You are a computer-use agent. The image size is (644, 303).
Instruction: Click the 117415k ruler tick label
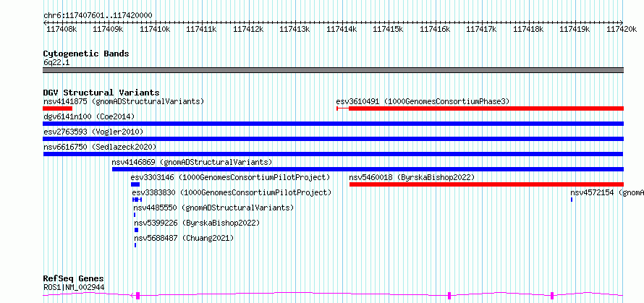[x=388, y=29]
